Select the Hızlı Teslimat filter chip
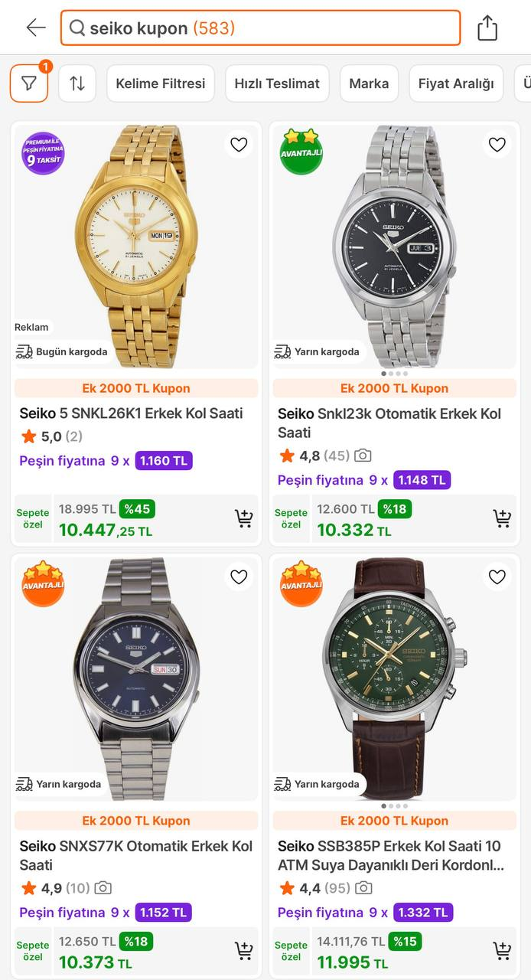The image size is (531, 980). [x=277, y=83]
